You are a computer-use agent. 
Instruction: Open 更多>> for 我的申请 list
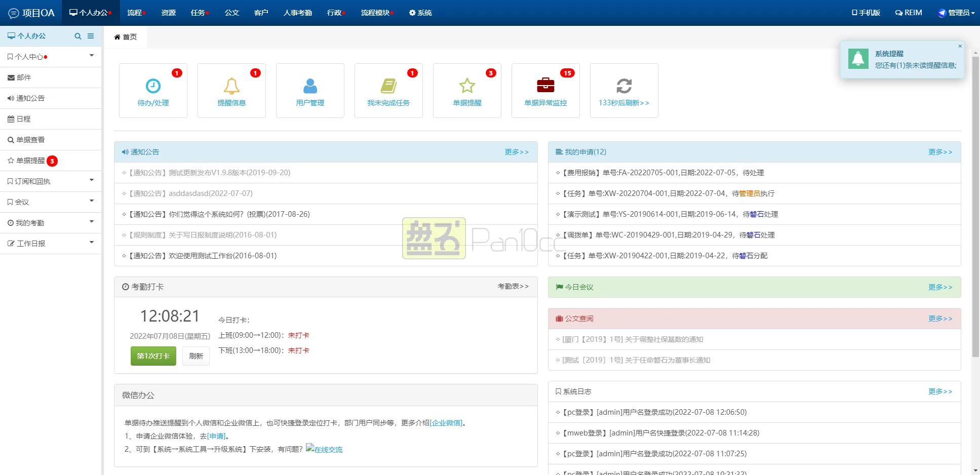coord(940,151)
